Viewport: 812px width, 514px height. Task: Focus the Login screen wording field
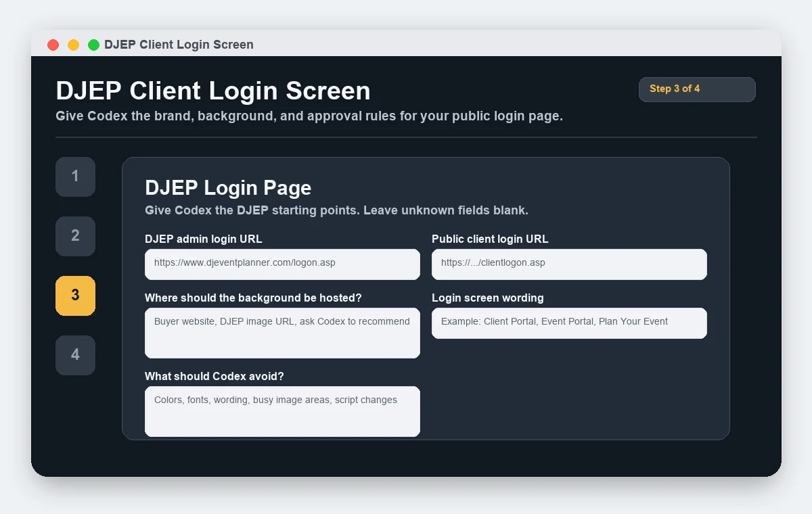[569, 323]
